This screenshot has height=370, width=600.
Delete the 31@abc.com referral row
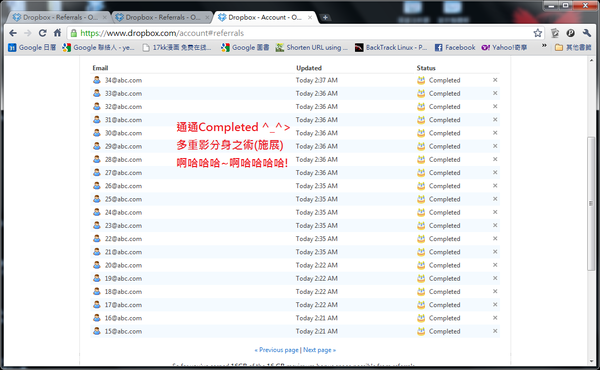495,119
